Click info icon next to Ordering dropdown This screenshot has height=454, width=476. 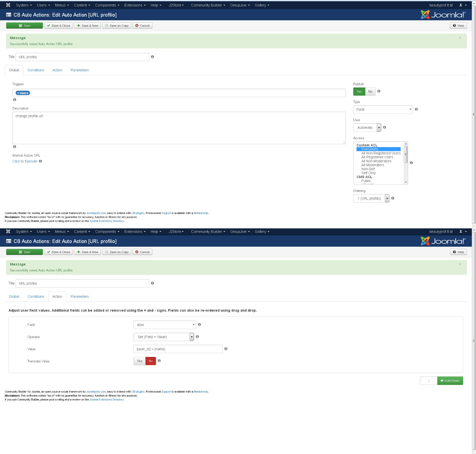[x=393, y=198]
